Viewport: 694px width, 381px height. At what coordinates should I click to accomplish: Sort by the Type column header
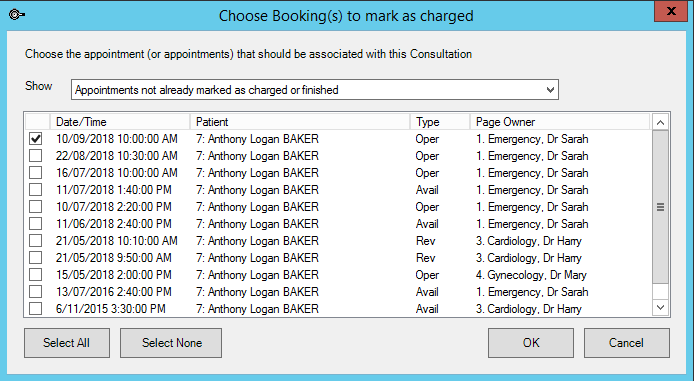point(440,122)
